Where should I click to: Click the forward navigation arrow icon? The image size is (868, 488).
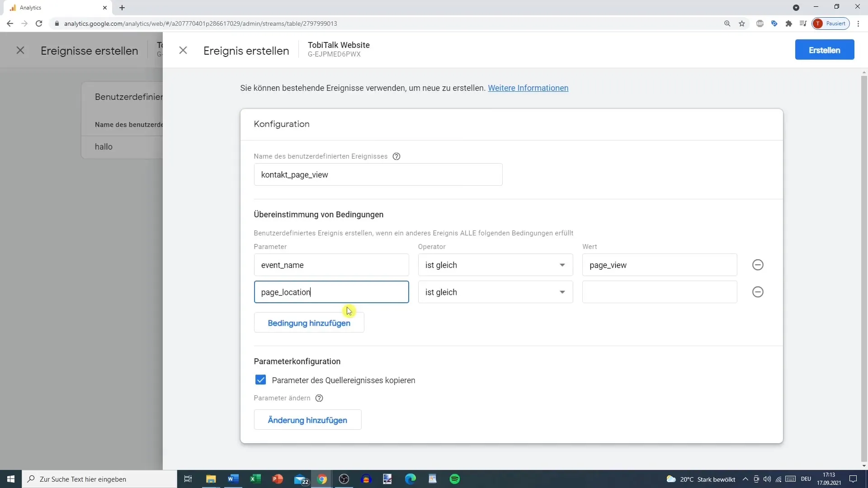click(x=24, y=23)
